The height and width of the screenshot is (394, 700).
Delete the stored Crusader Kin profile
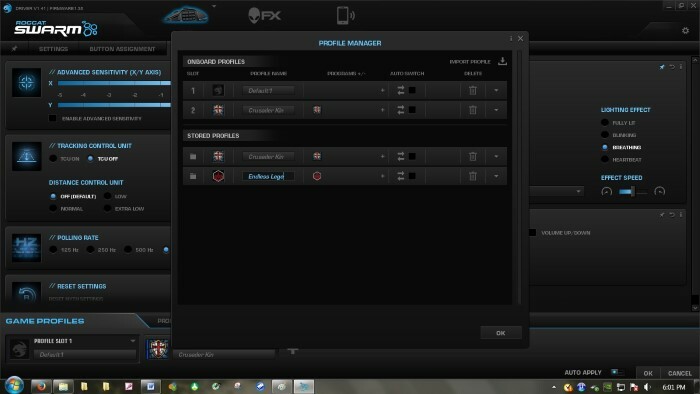click(x=473, y=157)
